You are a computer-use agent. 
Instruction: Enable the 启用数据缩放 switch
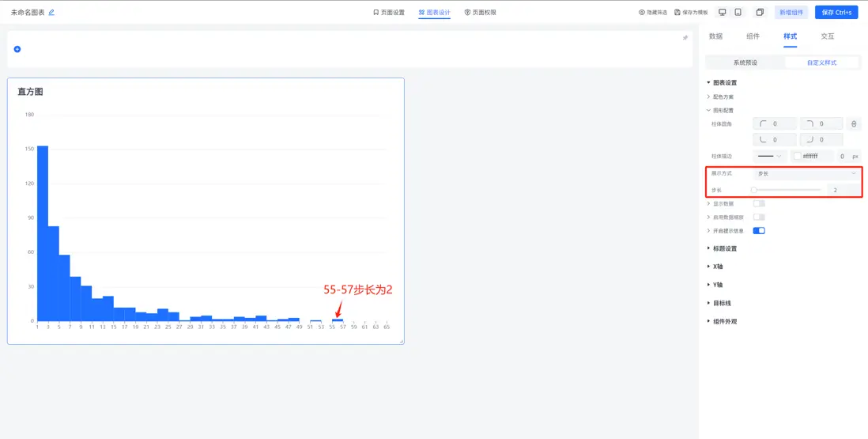click(x=759, y=217)
